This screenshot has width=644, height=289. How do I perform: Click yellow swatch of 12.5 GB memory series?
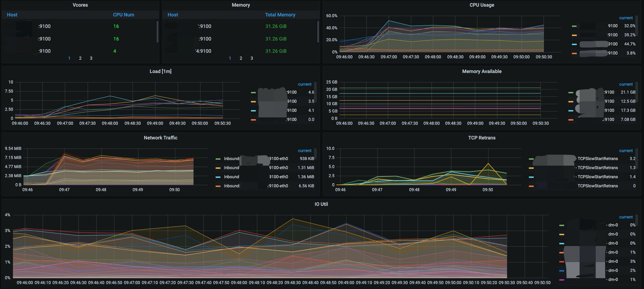570,102
